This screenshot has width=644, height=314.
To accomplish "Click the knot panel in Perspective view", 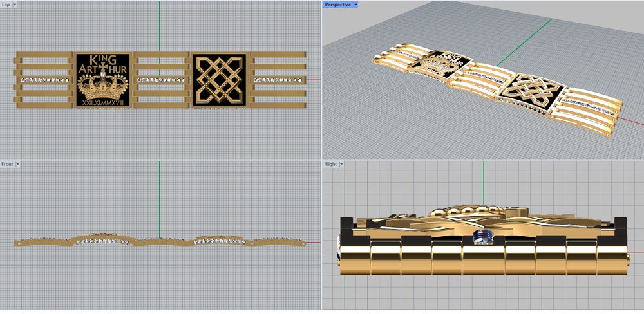I will [x=536, y=91].
